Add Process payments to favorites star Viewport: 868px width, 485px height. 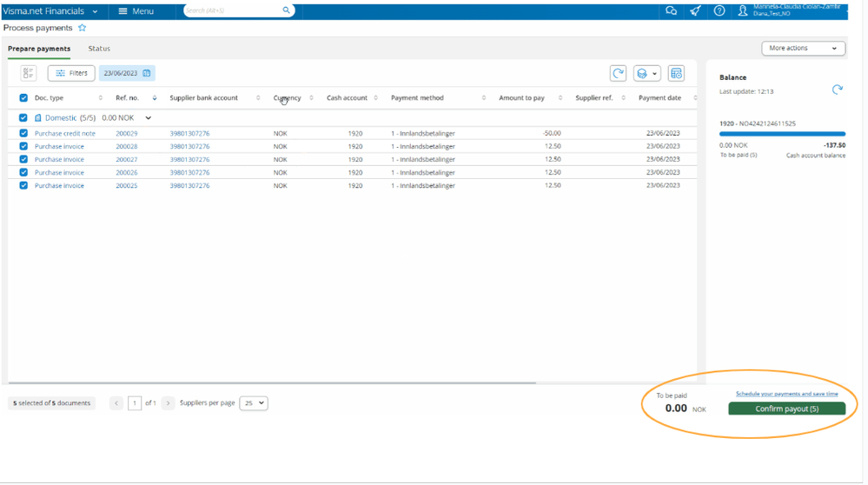[x=82, y=28]
